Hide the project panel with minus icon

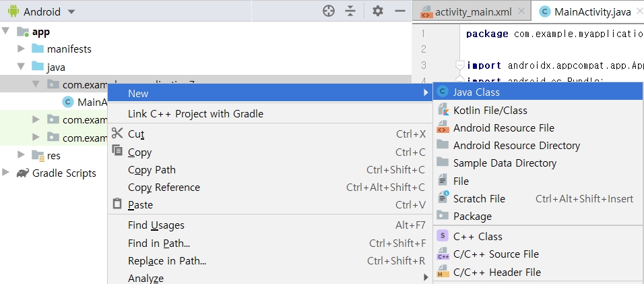[x=400, y=11]
